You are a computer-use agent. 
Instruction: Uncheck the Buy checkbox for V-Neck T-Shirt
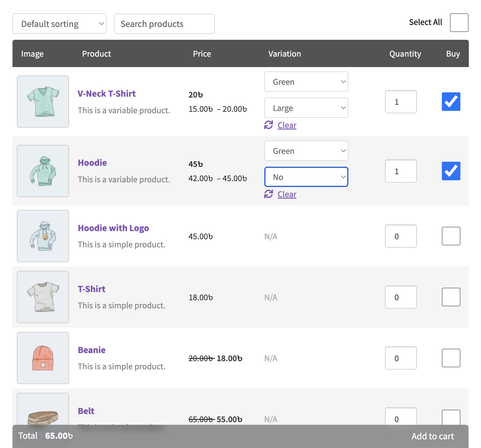pyautogui.click(x=451, y=102)
